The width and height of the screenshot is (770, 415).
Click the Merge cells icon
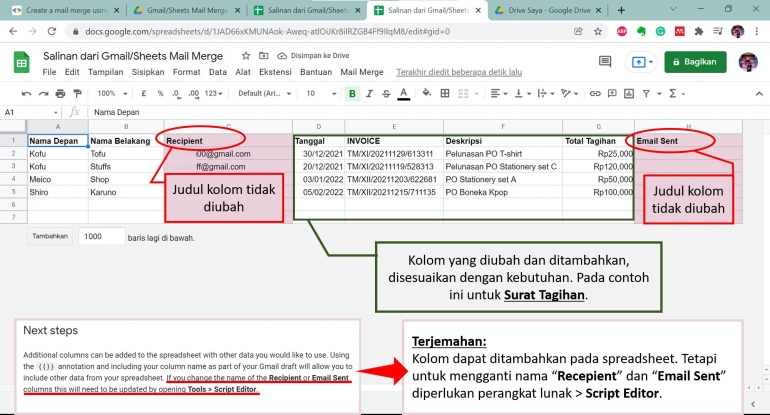click(463, 93)
